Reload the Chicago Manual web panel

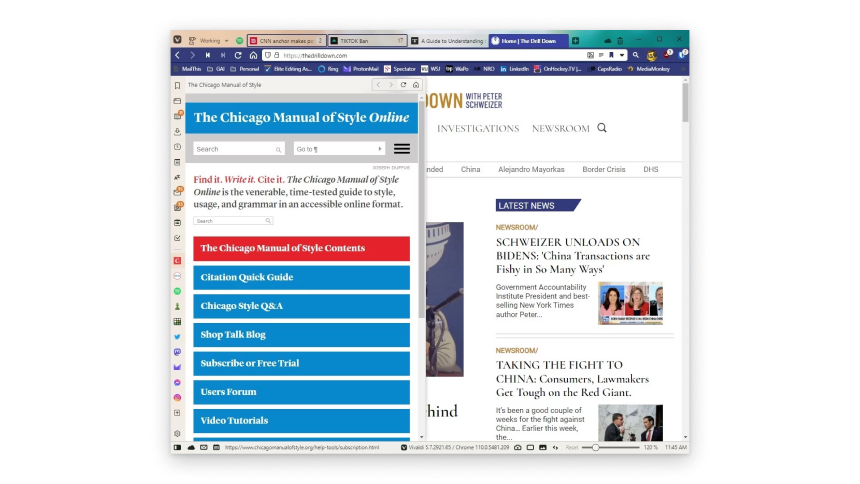pyautogui.click(x=403, y=85)
